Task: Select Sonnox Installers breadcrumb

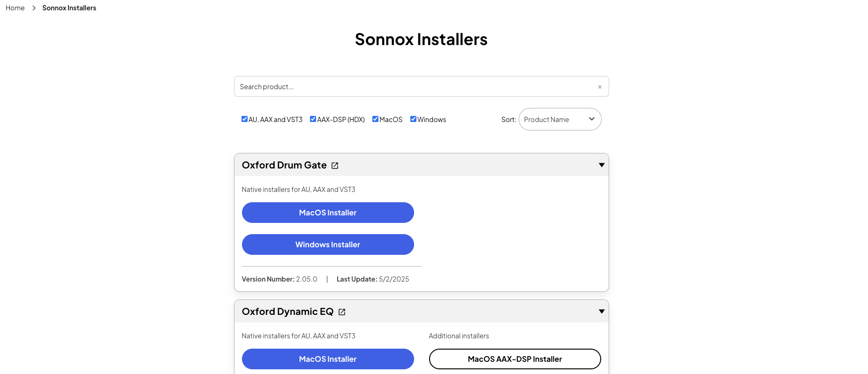Action: 69,8
